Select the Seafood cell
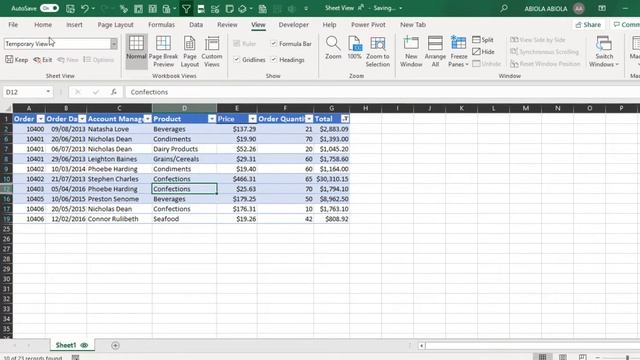The width and height of the screenshot is (640, 360). (184, 219)
